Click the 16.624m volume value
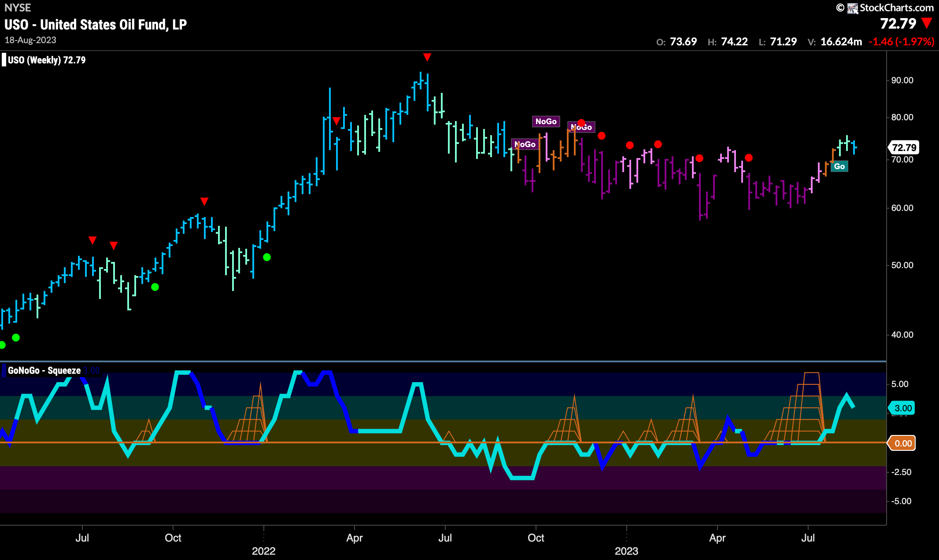Image resolution: width=939 pixels, height=560 pixels. pyautogui.click(x=841, y=42)
